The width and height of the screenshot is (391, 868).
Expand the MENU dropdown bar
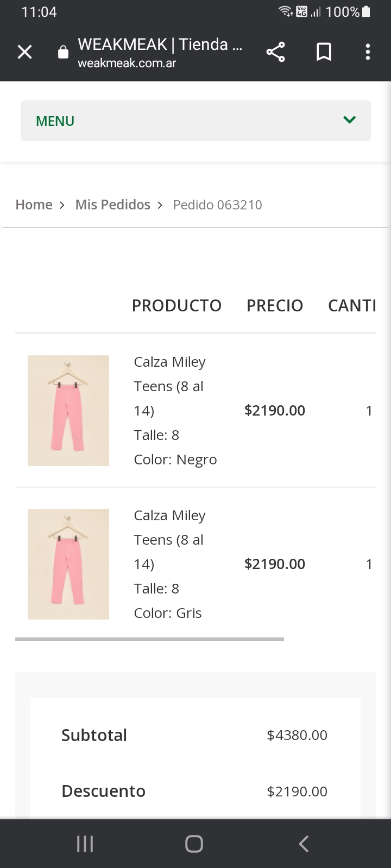(x=195, y=120)
